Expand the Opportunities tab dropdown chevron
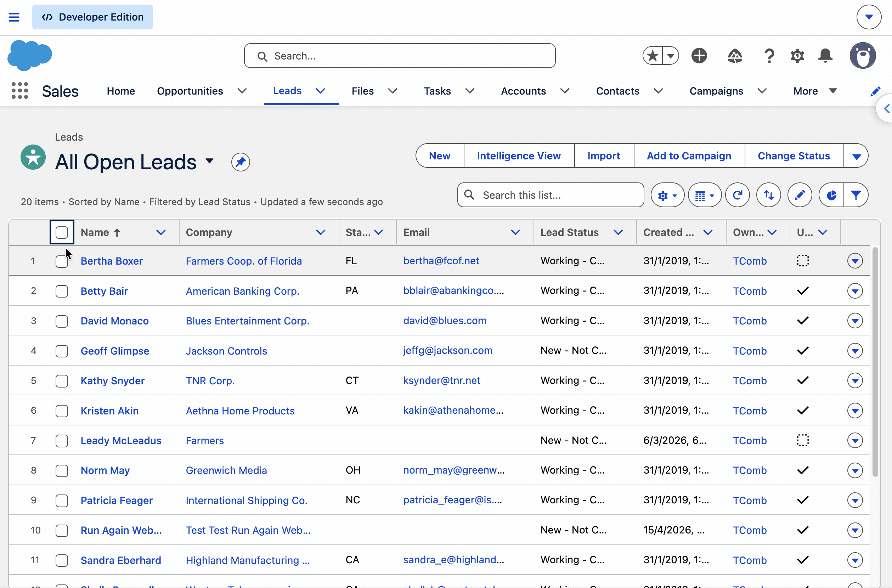The width and height of the screenshot is (892, 588). click(x=242, y=91)
